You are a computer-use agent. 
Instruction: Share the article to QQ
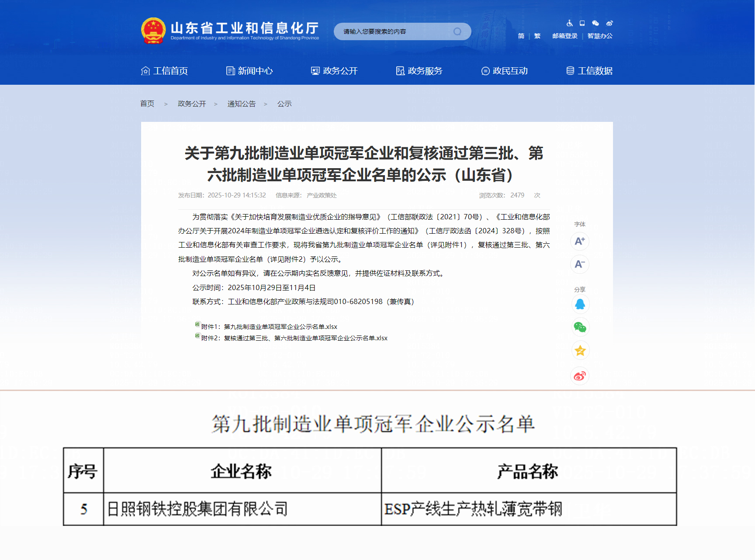point(580,304)
